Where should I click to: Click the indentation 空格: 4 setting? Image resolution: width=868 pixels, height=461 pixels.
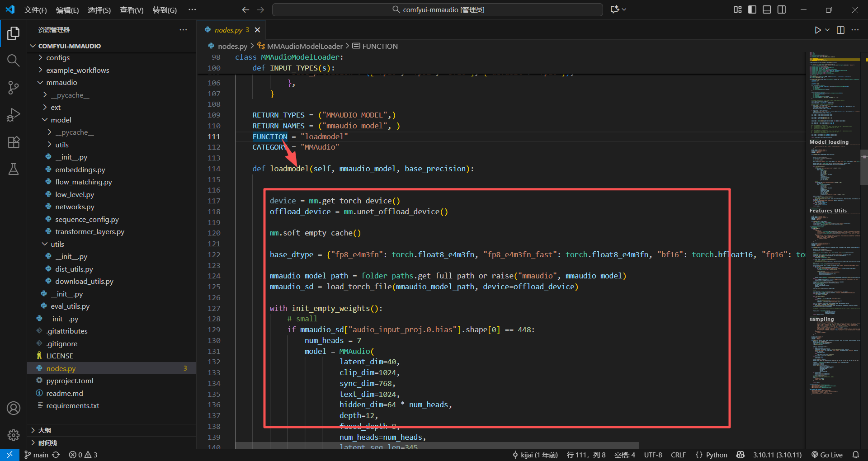pyautogui.click(x=624, y=455)
